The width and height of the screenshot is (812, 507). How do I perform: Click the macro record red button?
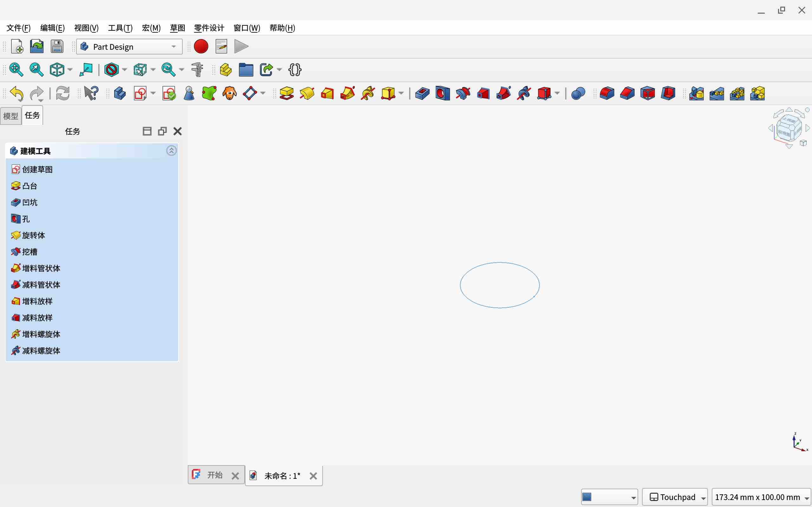pyautogui.click(x=201, y=47)
